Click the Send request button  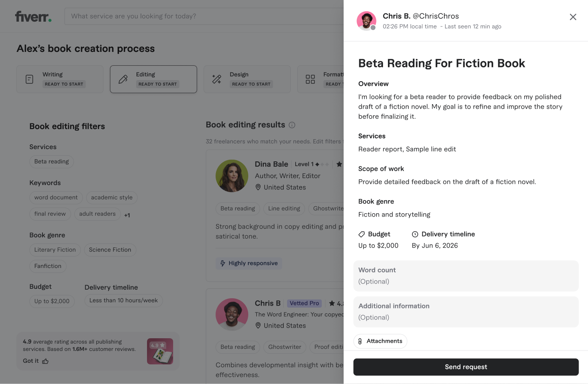point(466,367)
